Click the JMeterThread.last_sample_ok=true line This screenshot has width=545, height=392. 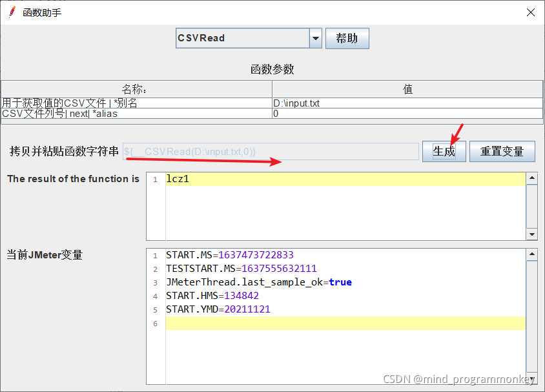[259, 282]
